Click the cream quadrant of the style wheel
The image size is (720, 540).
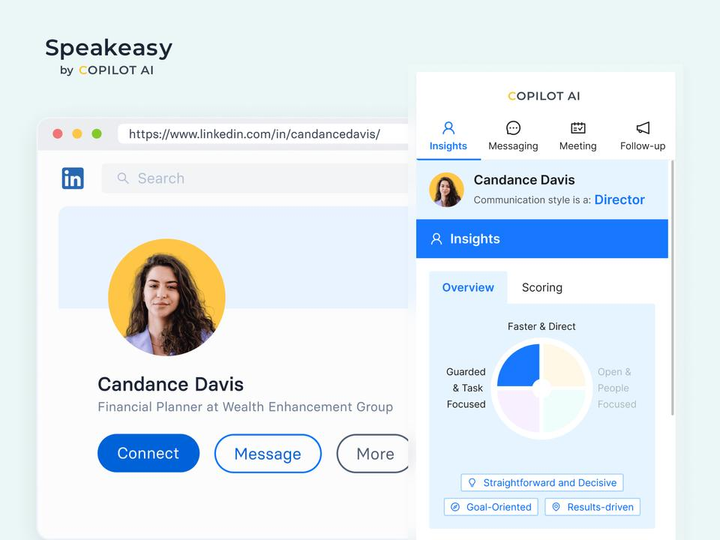[x=562, y=368]
